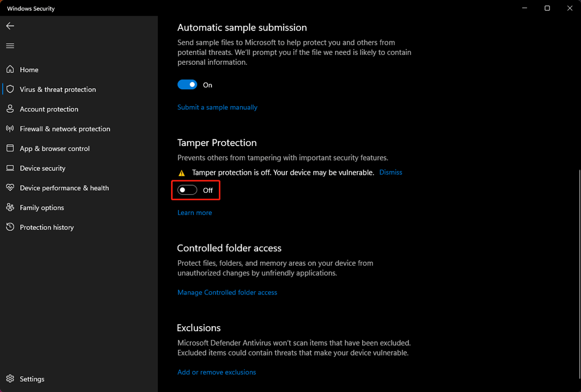The image size is (581, 392).
Task: Click Submit a sample manually link
Action: (217, 107)
